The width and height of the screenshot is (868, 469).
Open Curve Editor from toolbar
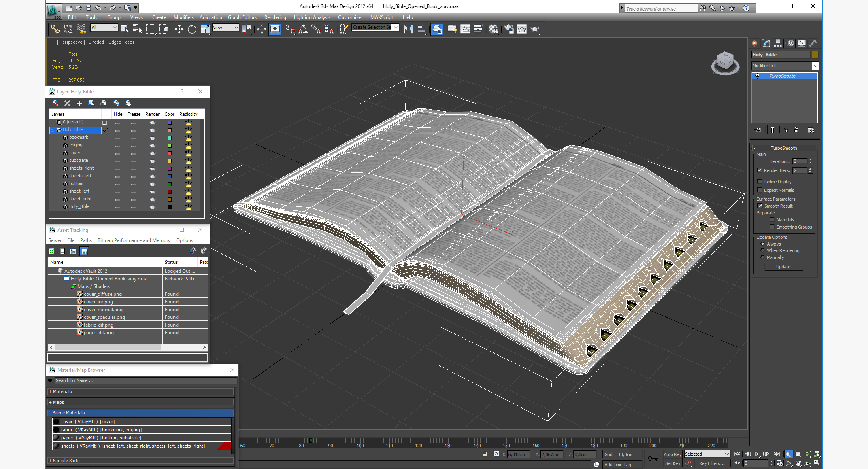(x=465, y=29)
